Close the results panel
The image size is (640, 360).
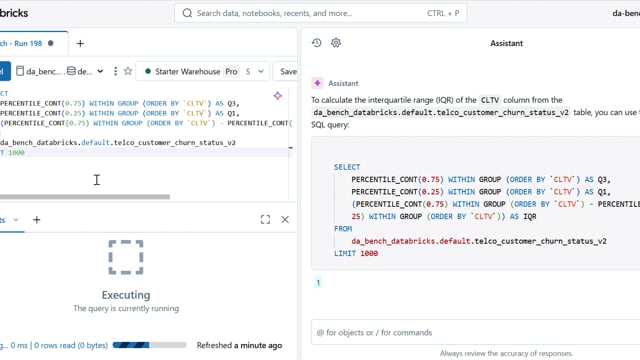[x=285, y=220]
